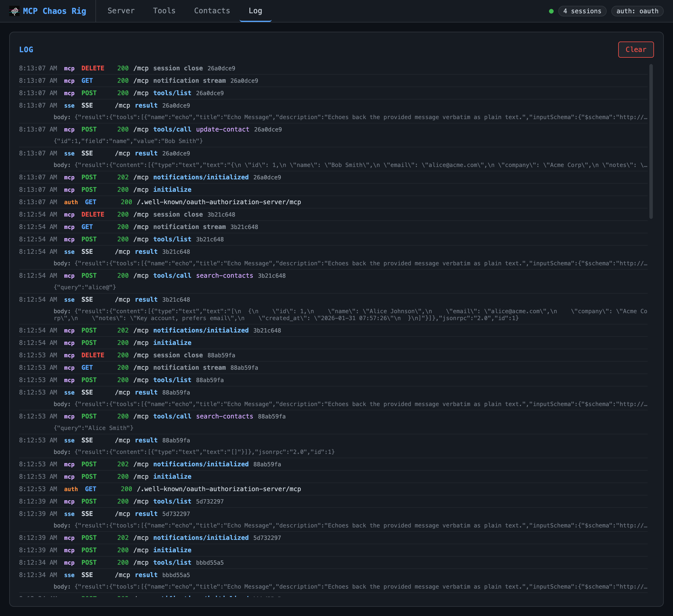The image size is (673, 616).
Task: Open the Server tab
Action: click(x=121, y=11)
